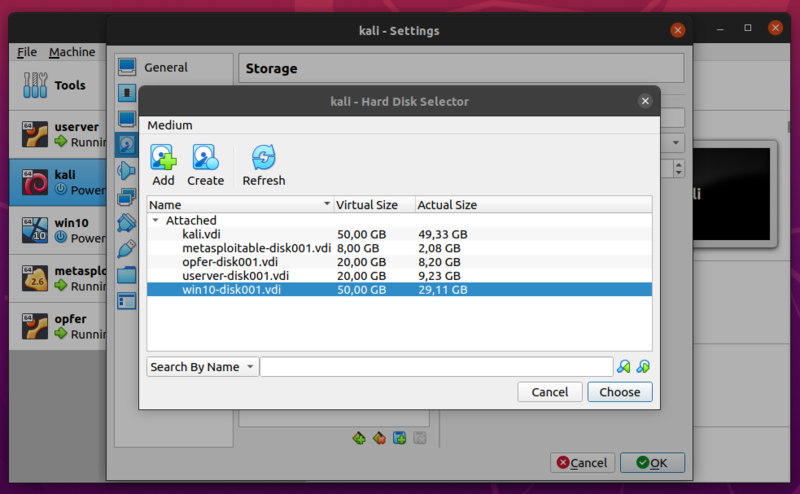Open the Medium menu
Screen dimensions: 800x494
[170, 125]
